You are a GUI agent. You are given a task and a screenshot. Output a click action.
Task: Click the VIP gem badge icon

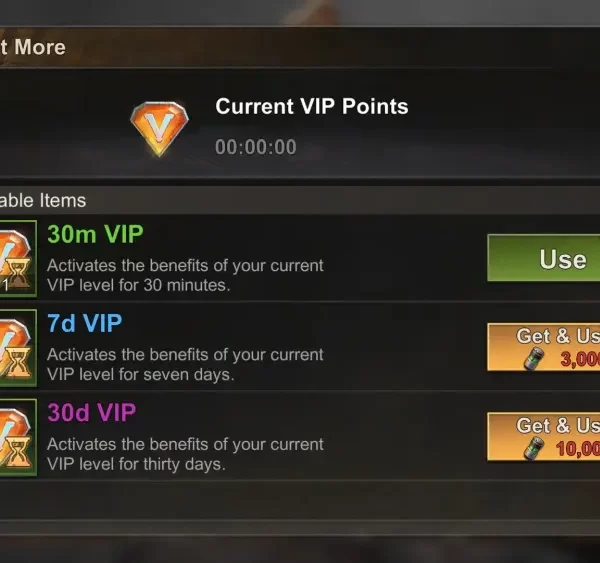pos(159,129)
